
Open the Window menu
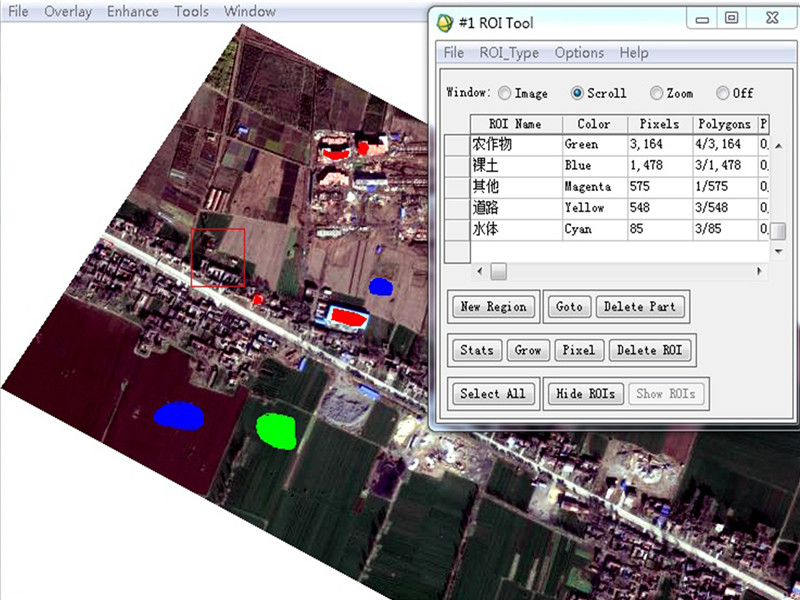pyautogui.click(x=250, y=11)
